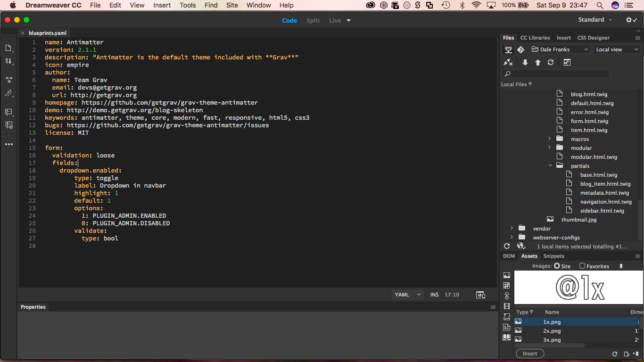Image resolution: width=644 pixels, height=362 pixels.
Task: Click the globe log icon in Files panel
Action: coord(521,246)
